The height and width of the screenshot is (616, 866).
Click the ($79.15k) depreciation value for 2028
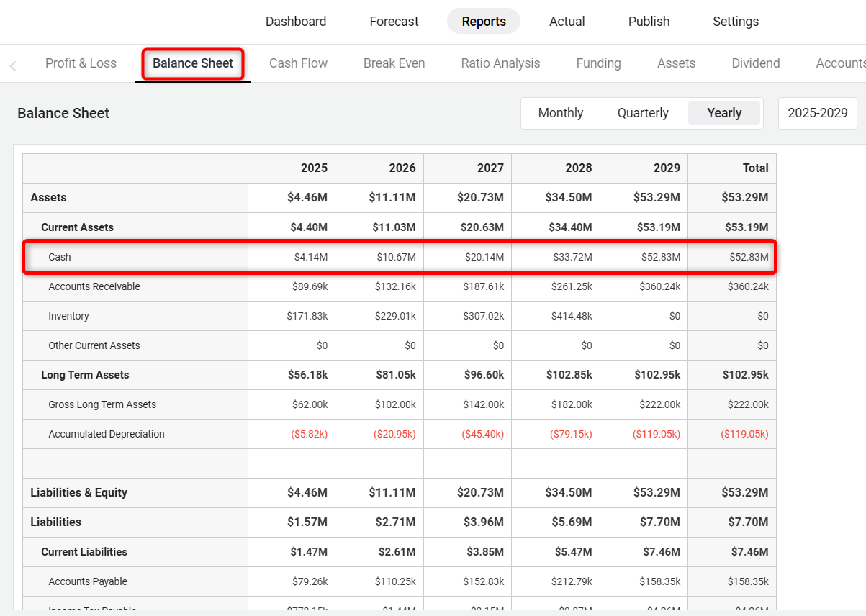(571, 434)
